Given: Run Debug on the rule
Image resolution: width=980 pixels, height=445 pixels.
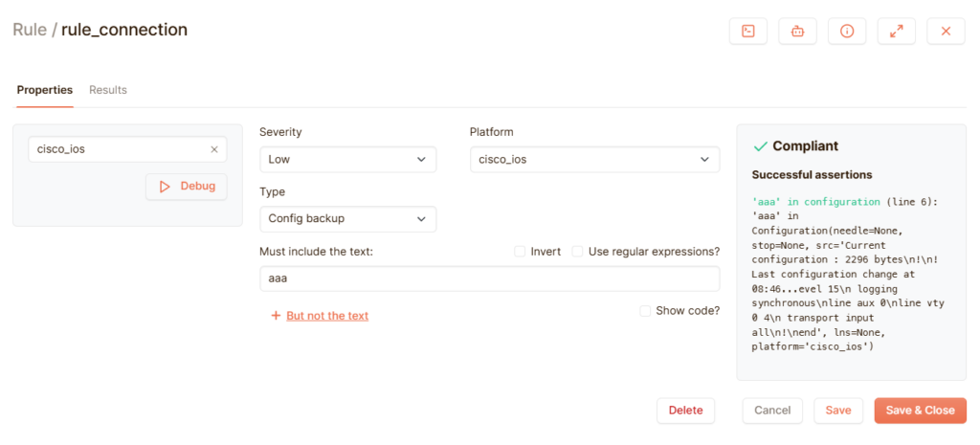Looking at the screenshot, I should click(187, 187).
